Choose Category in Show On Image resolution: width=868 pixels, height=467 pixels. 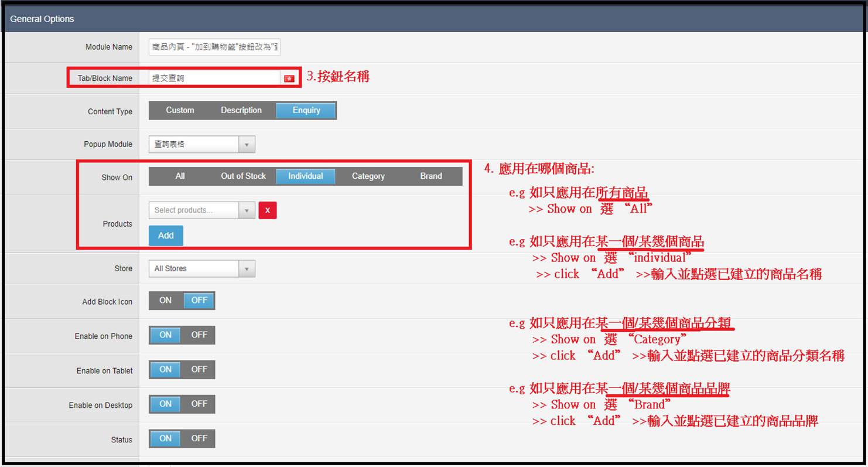coord(368,176)
